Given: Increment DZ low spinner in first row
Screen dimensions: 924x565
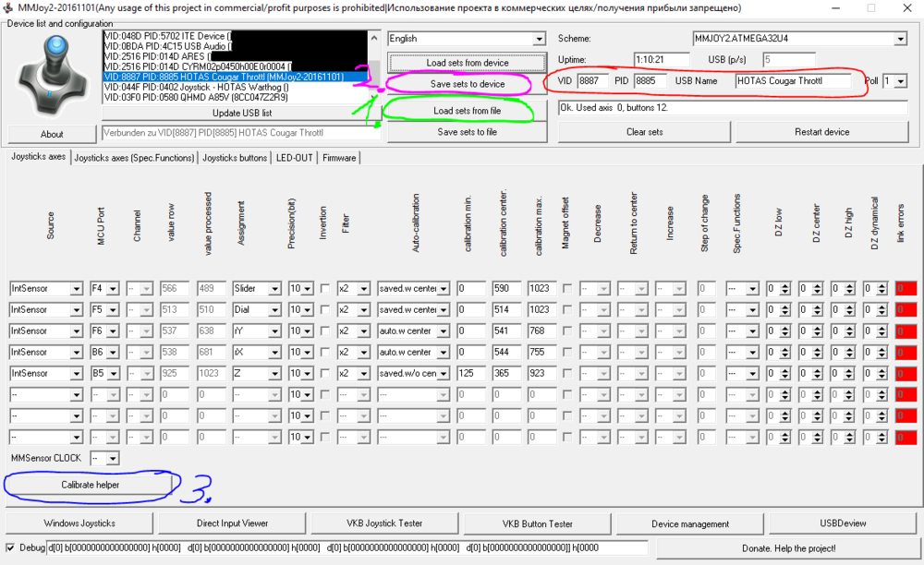Looking at the screenshot, I should 784,285.
